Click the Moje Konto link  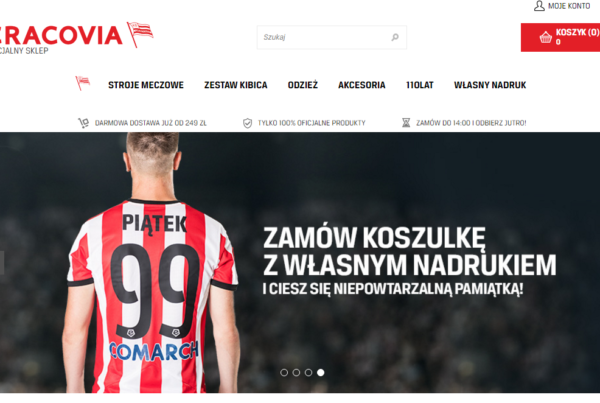tap(569, 6)
